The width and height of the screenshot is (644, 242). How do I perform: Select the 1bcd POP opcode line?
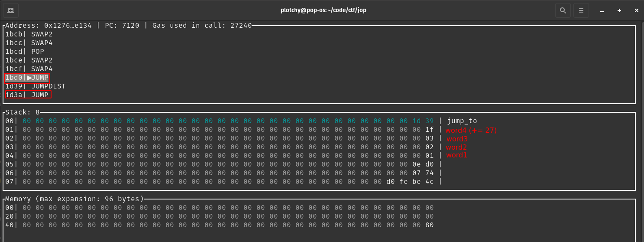pyautogui.click(x=25, y=52)
